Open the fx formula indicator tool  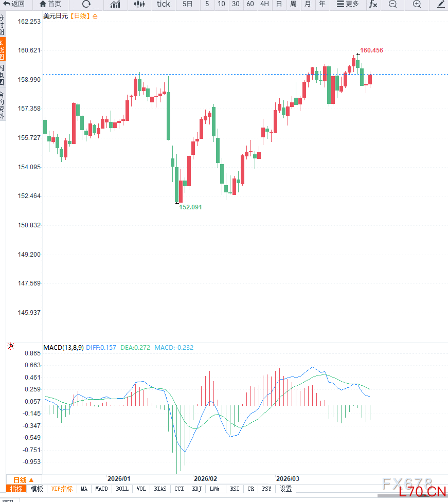tap(372, 4)
